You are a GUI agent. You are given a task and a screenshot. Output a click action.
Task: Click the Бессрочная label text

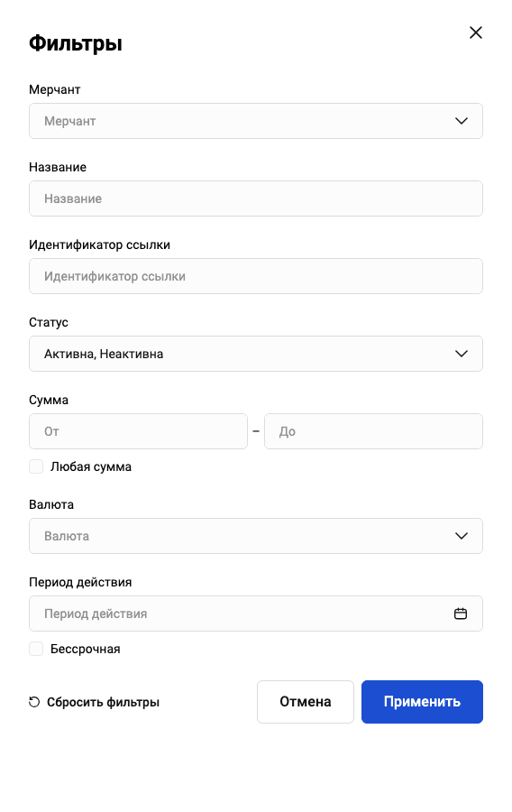coord(86,649)
